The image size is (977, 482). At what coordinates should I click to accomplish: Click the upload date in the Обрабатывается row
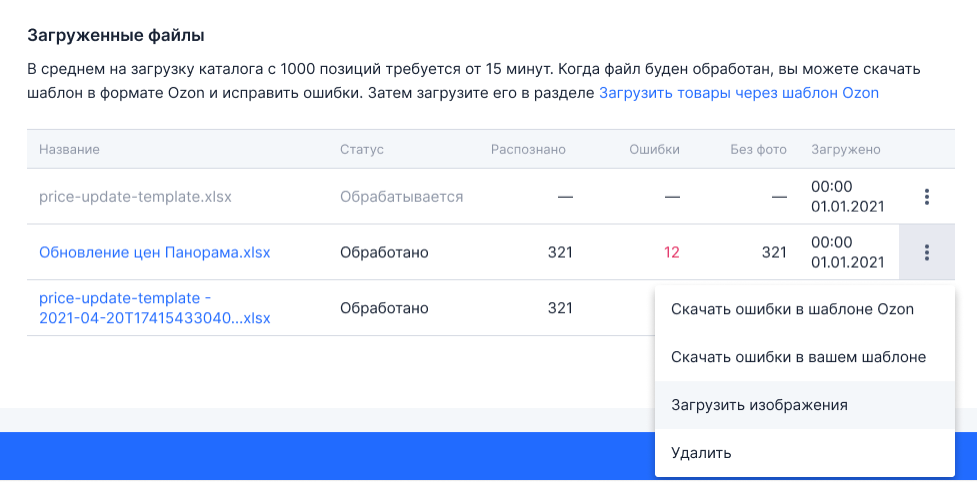pos(847,197)
